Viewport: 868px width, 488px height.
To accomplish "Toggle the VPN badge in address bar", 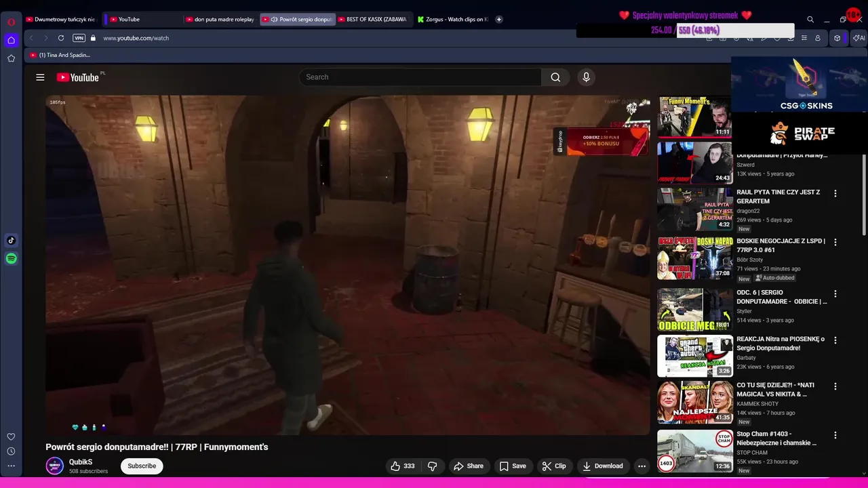I will coord(79,38).
